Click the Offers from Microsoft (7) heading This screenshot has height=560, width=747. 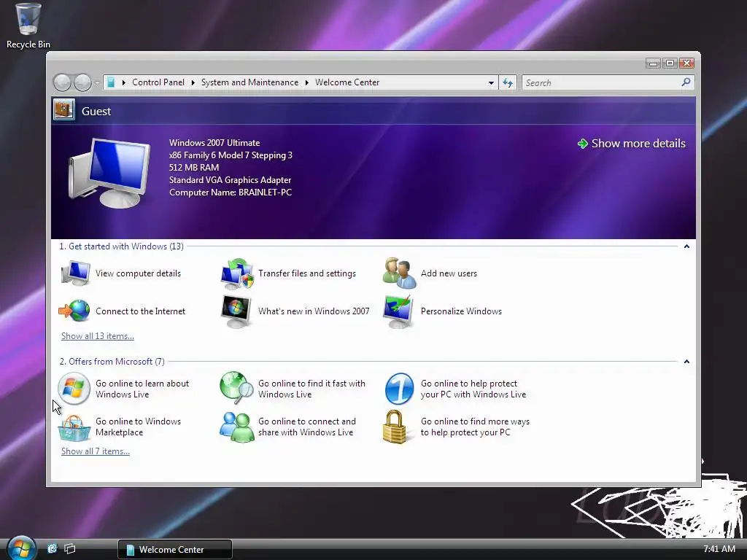point(112,362)
